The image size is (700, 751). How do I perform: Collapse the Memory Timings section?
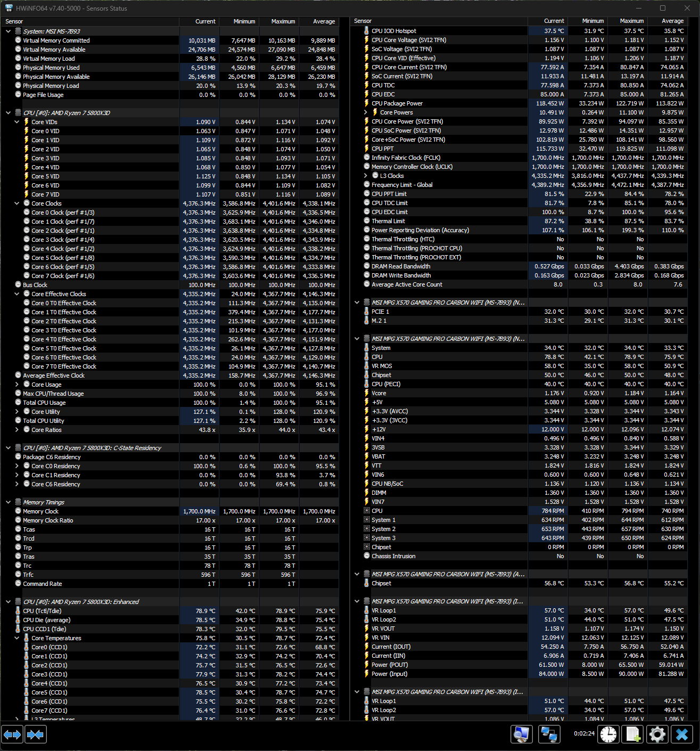tap(7, 501)
